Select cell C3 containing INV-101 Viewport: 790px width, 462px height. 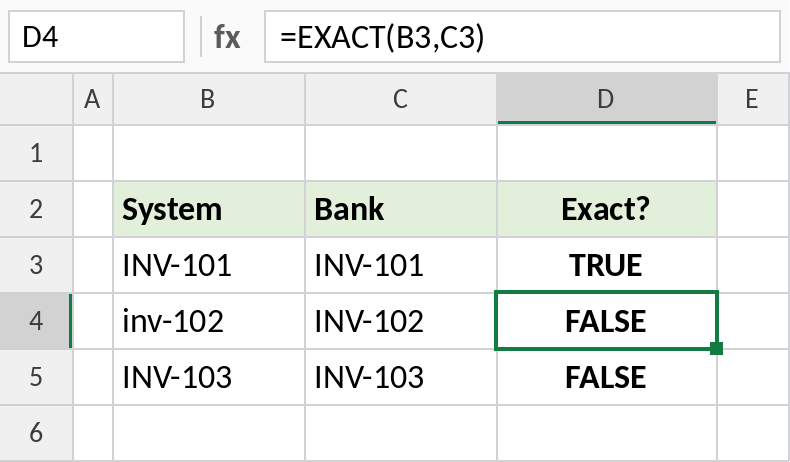(401, 265)
